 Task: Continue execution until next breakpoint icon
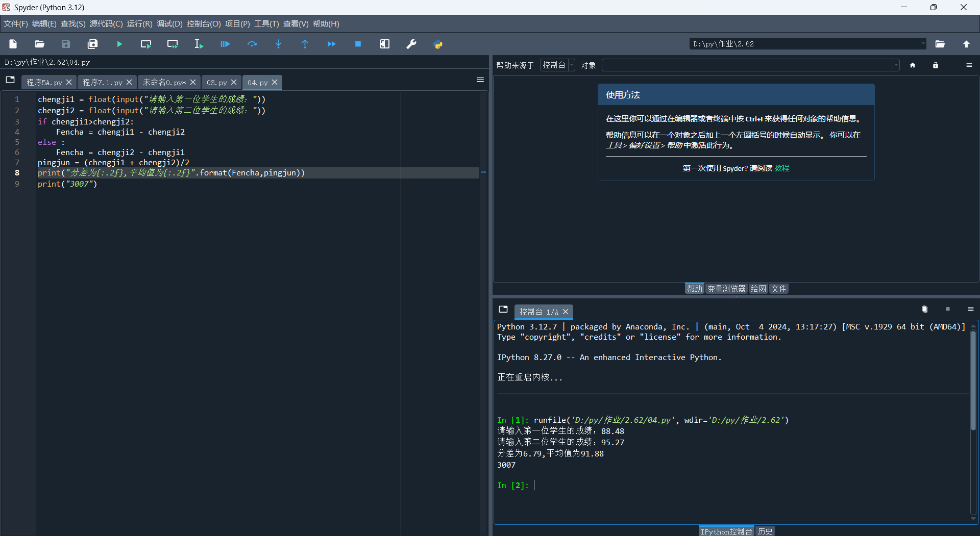pyautogui.click(x=332, y=44)
